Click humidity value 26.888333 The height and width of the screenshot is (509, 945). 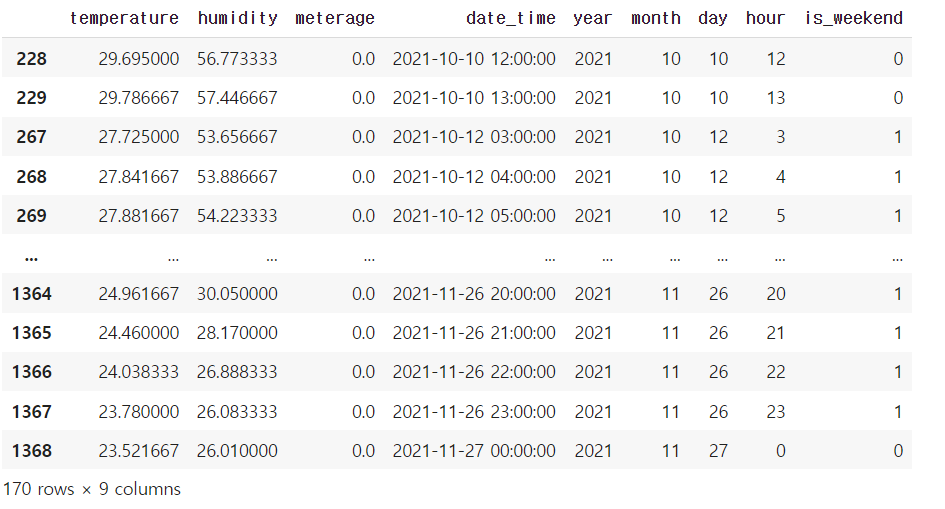pos(237,372)
